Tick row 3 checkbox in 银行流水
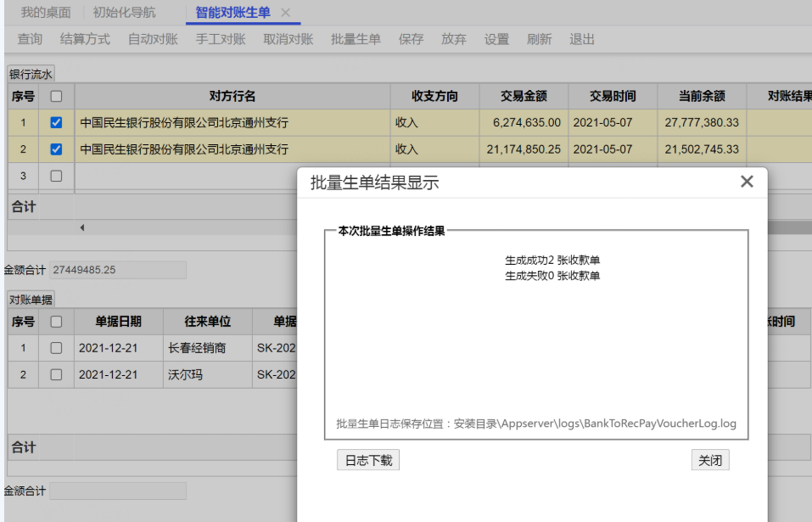The image size is (812, 522). coord(56,176)
